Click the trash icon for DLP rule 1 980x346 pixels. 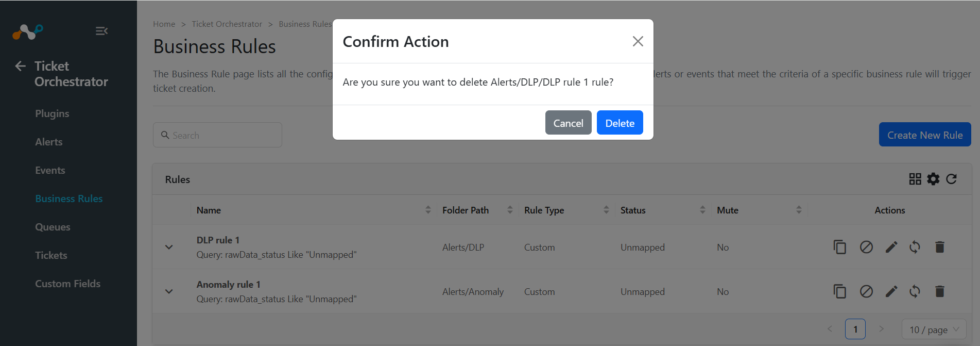click(939, 248)
